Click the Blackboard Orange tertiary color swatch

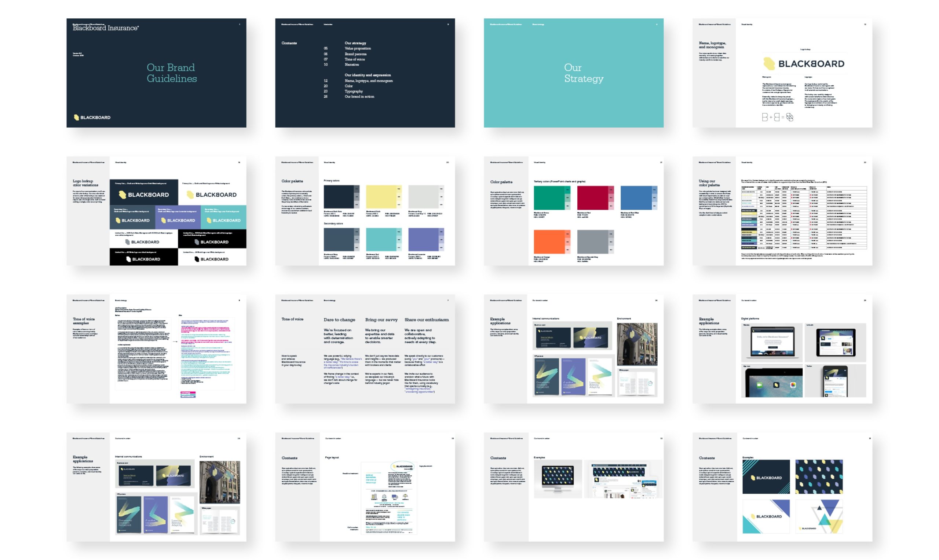549,242
